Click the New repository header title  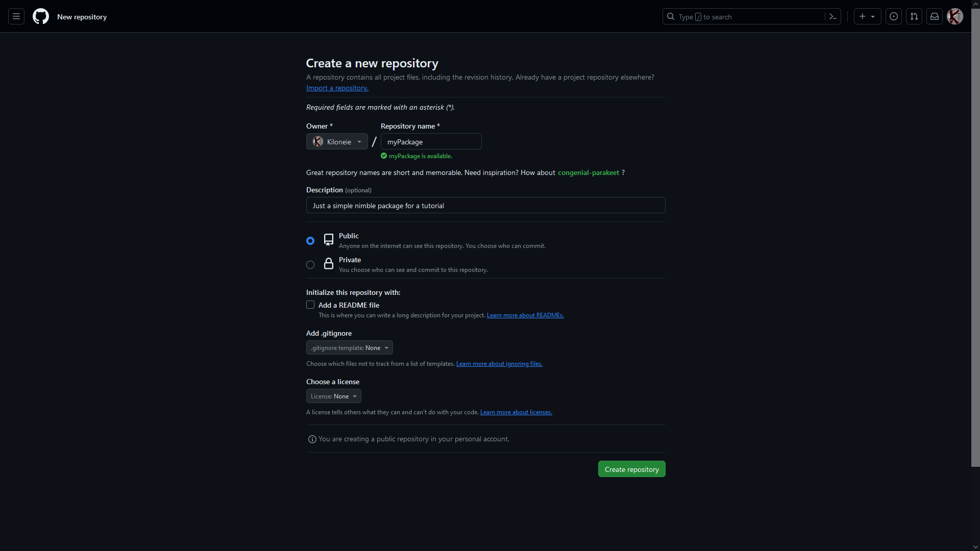(82, 17)
